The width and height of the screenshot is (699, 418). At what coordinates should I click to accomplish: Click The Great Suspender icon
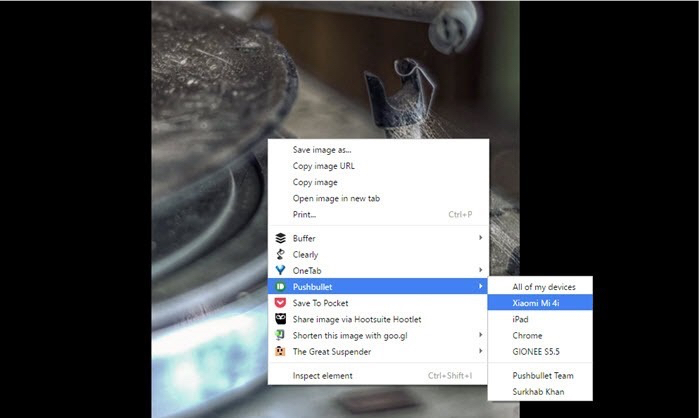[280, 352]
